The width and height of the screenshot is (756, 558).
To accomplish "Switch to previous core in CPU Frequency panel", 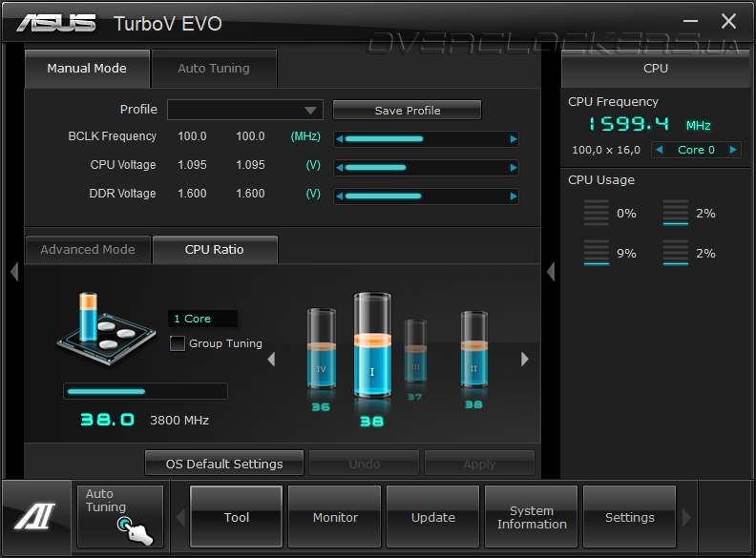I will pos(659,150).
